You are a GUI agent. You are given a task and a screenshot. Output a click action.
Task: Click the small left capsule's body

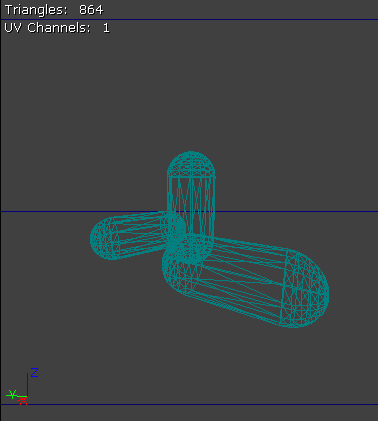(x=140, y=233)
